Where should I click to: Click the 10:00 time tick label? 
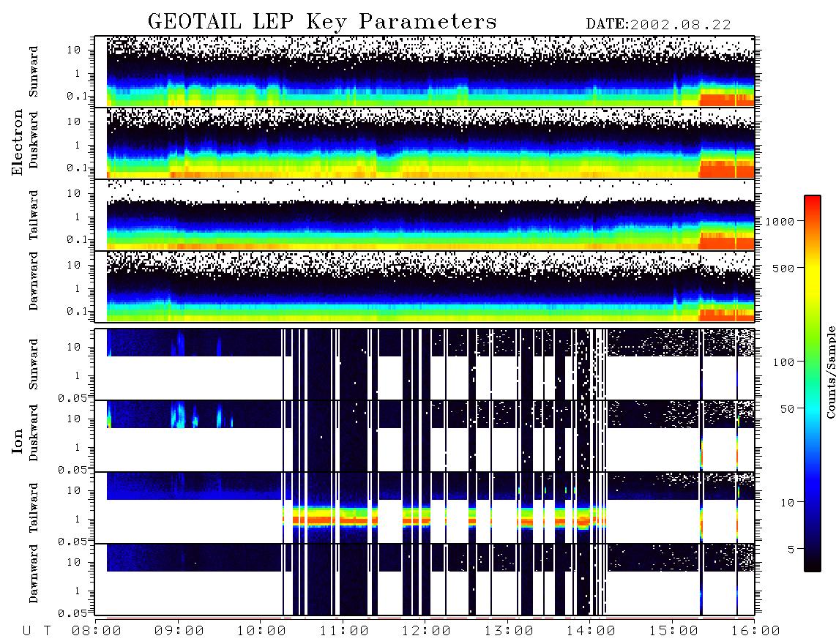coord(261,631)
